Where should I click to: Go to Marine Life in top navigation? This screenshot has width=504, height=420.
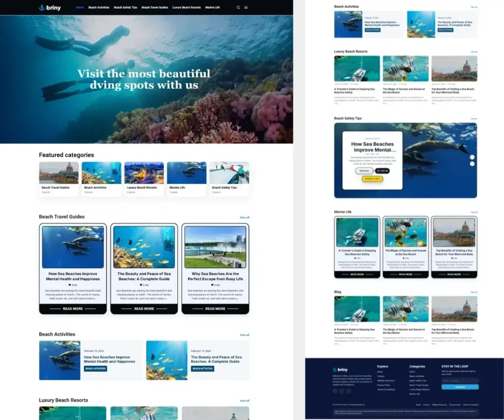(213, 8)
